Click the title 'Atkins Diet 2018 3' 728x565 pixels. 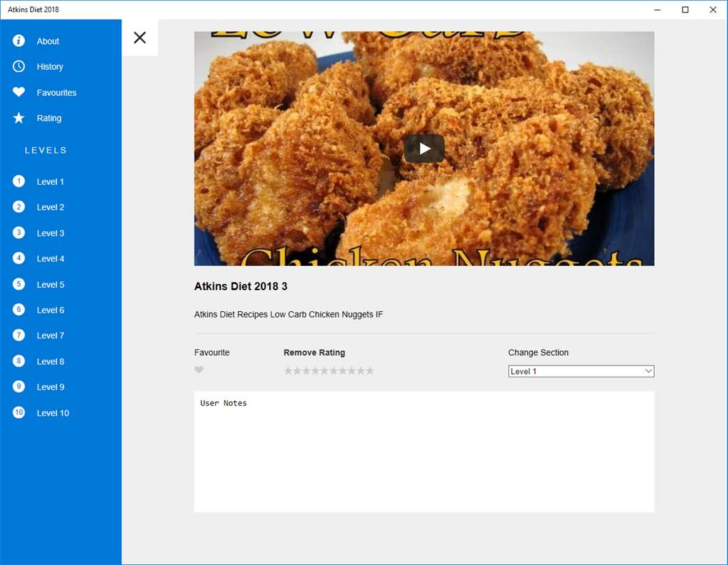[x=241, y=287]
